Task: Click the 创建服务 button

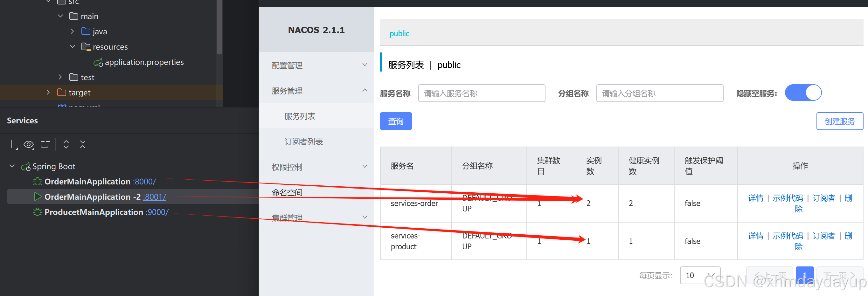Action: tap(839, 121)
